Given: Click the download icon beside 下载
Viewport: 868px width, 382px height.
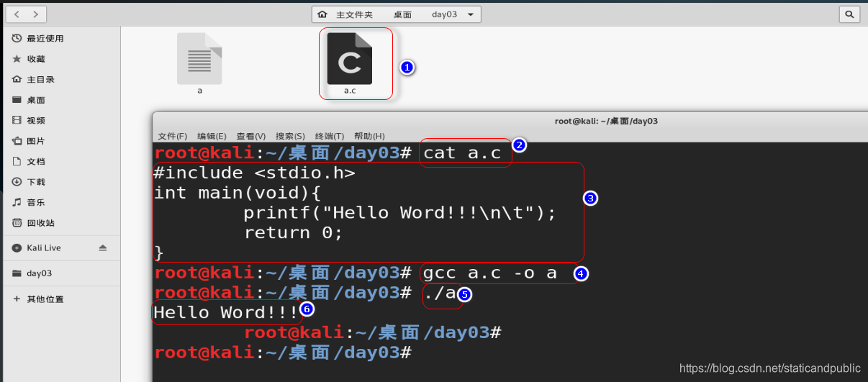Looking at the screenshot, I should point(17,182).
